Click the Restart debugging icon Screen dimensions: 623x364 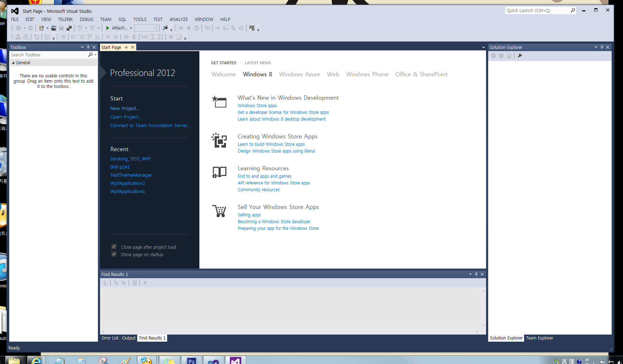coord(197,28)
